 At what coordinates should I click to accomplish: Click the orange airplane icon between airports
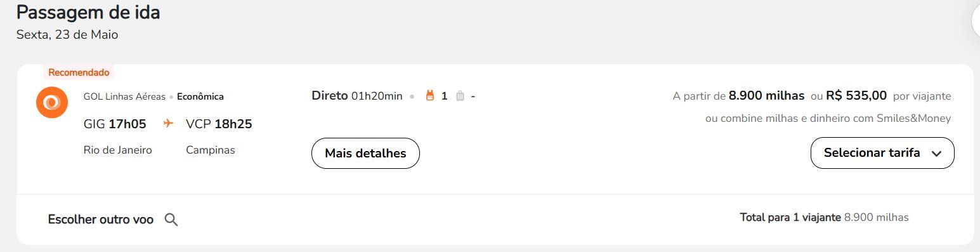coord(168,124)
